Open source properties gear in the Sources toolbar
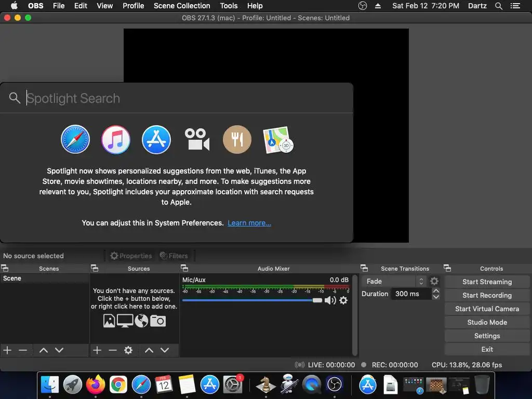Viewport: 532px width, 399px height. click(x=128, y=350)
